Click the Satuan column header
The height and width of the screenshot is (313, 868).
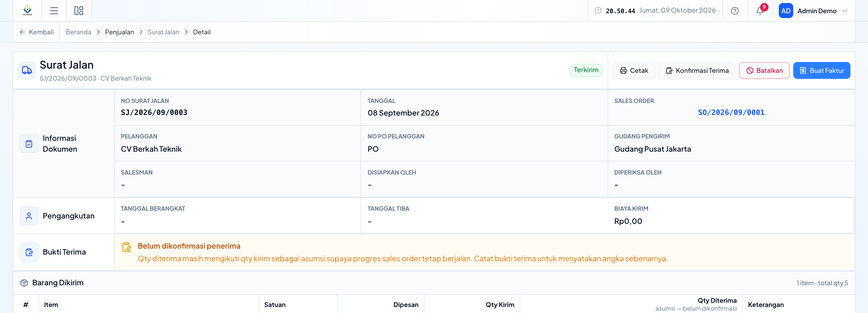[x=275, y=305]
